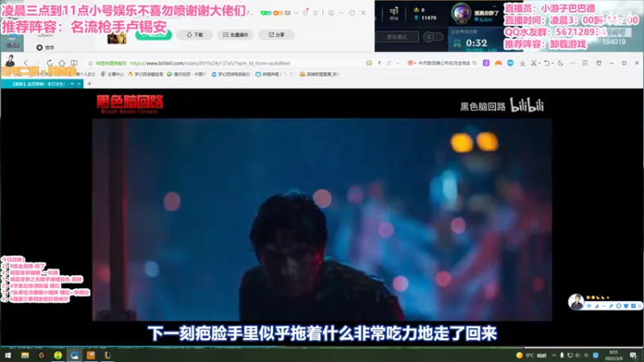Open the 梦幻西游电脑版 bookmark

click(x=231, y=74)
